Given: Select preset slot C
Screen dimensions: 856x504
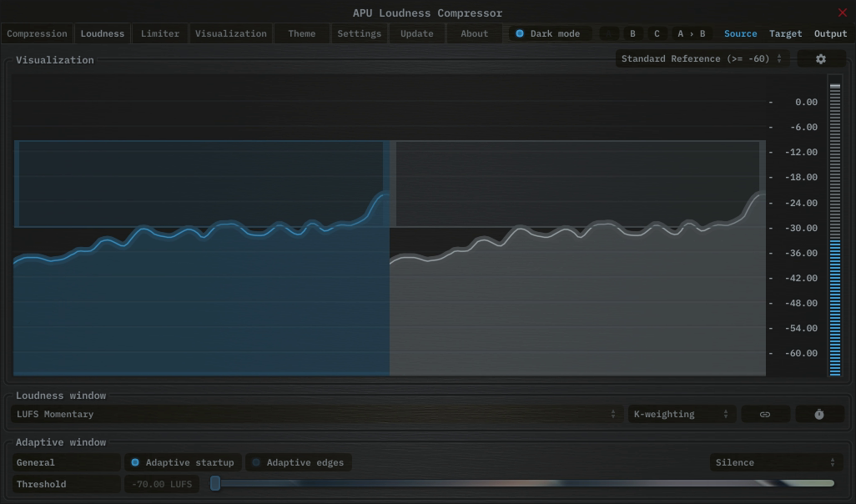Looking at the screenshot, I should click(657, 34).
